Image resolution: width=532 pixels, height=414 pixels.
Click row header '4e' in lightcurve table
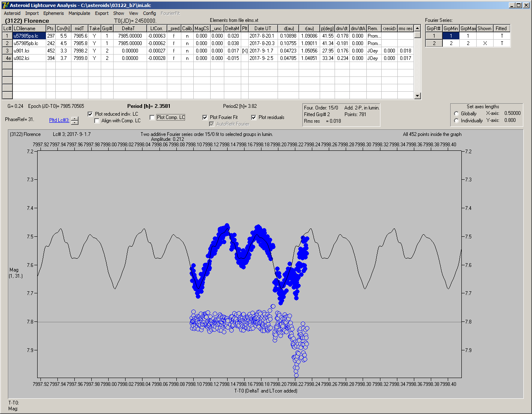point(7,58)
